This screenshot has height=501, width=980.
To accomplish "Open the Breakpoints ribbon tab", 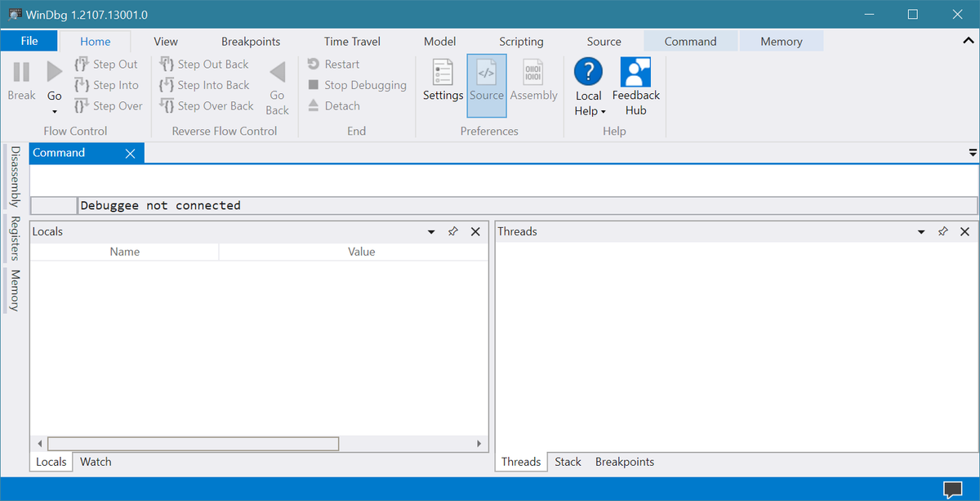I will [x=251, y=42].
